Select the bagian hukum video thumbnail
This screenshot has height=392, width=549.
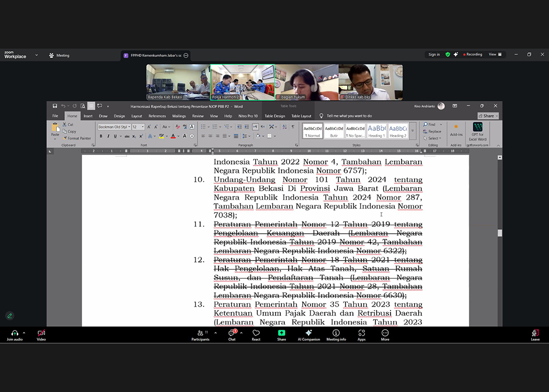tap(306, 82)
